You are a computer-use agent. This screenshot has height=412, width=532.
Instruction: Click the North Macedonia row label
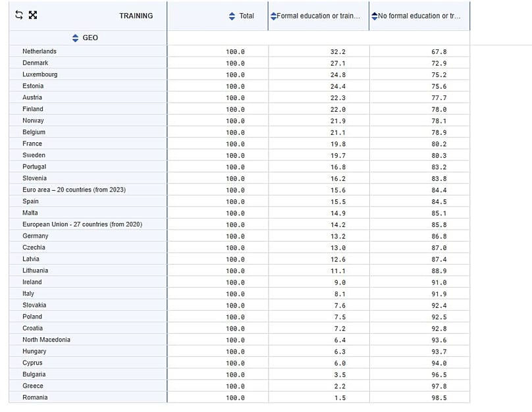[x=46, y=340]
